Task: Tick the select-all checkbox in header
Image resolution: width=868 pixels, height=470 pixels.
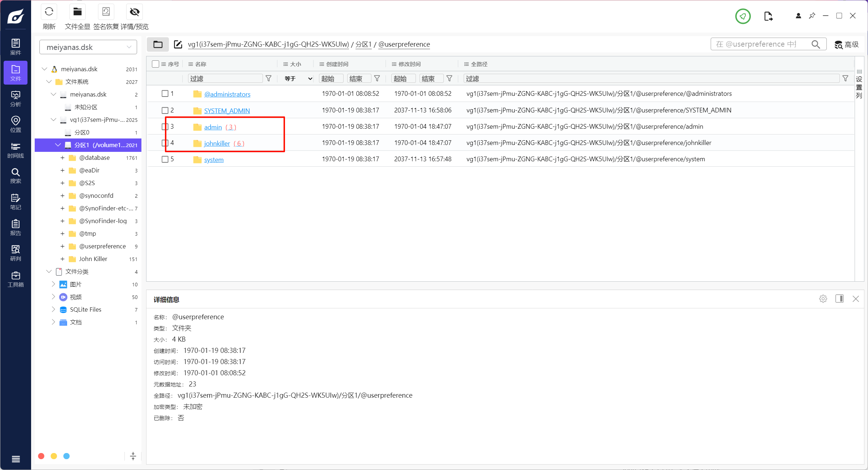Action: (156, 64)
